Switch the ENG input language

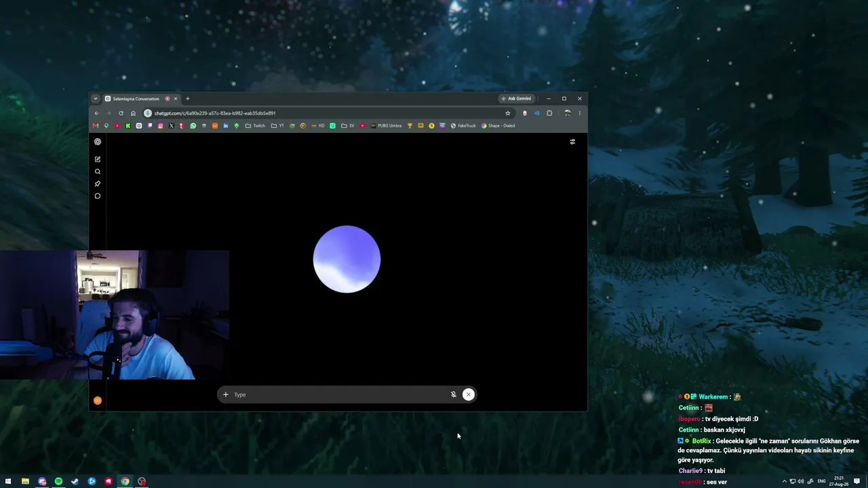click(822, 482)
